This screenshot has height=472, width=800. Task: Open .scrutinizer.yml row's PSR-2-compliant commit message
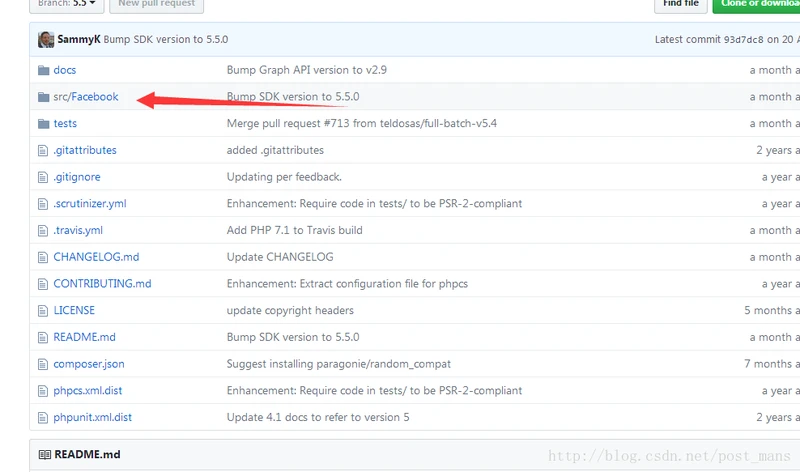coord(374,204)
